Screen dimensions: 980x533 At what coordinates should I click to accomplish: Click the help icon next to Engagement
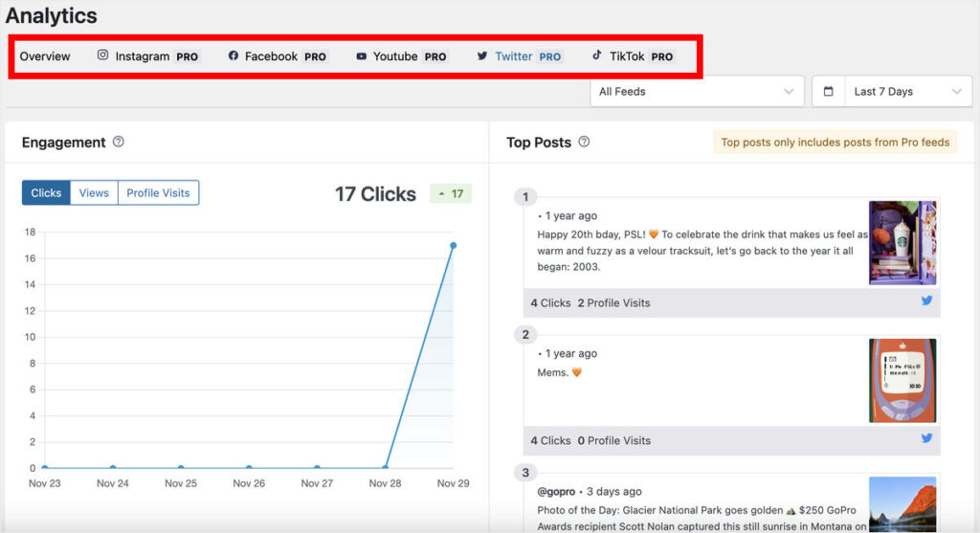tap(118, 142)
